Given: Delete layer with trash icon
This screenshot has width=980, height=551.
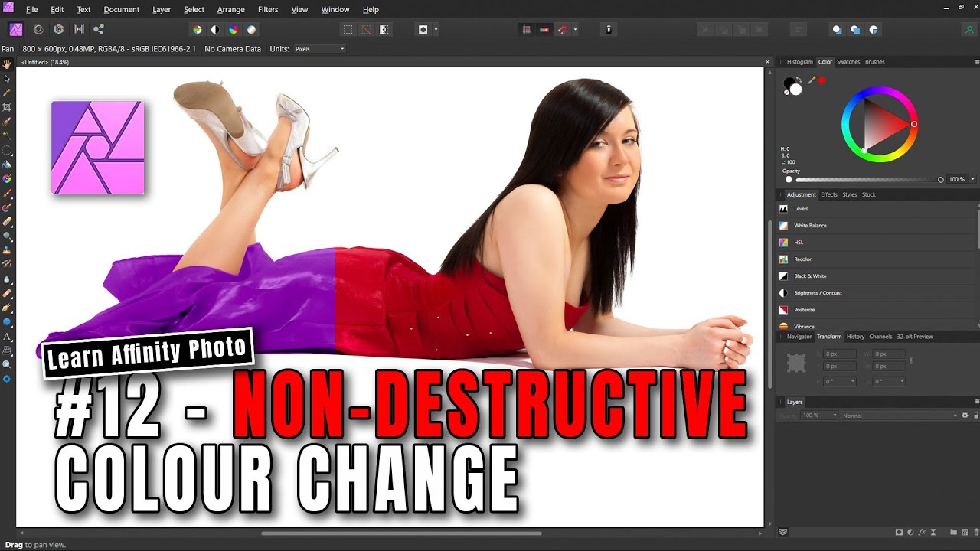Looking at the screenshot, I should point(975,532).
